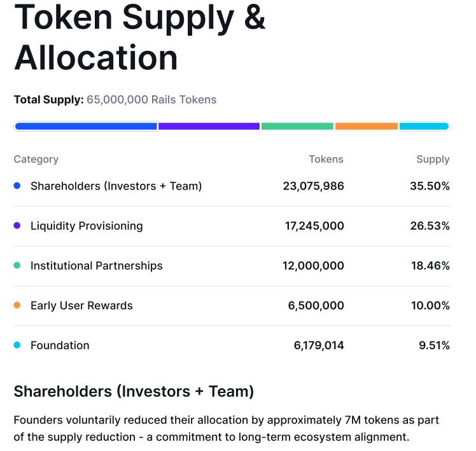Click the Tokens column header
476x451 pixels.
click(x=326, y=159)
